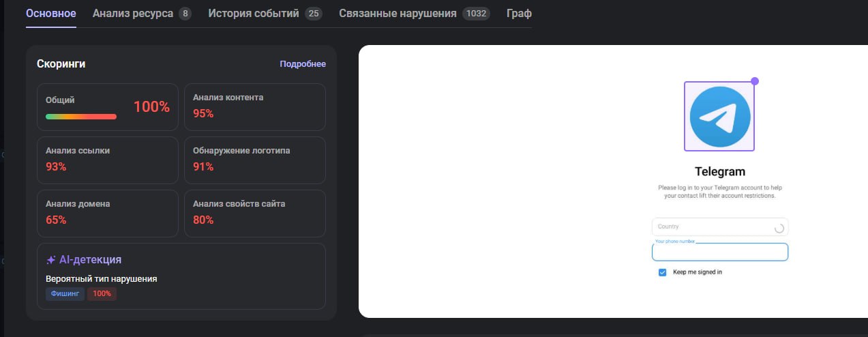The height and width of the screenshot is (337, 868).
Task: Select the Анализ контента score card
Action: pyautogui.click(x=255, y=107)
